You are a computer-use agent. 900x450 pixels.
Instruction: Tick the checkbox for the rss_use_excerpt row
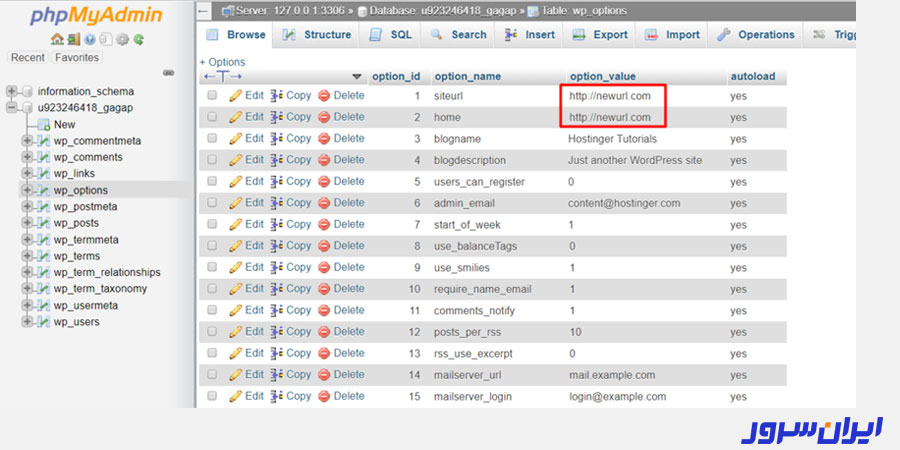coord(212,353)
